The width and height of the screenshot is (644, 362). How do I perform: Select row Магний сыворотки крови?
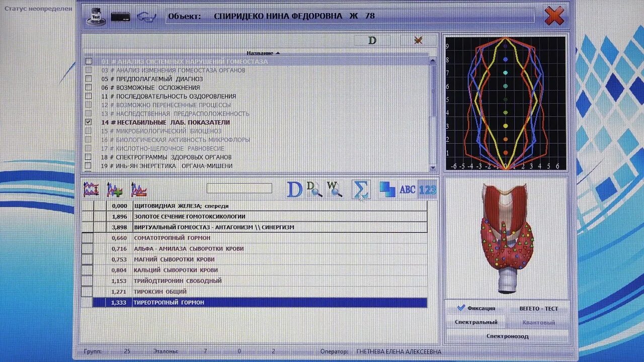tap(255, 259)
